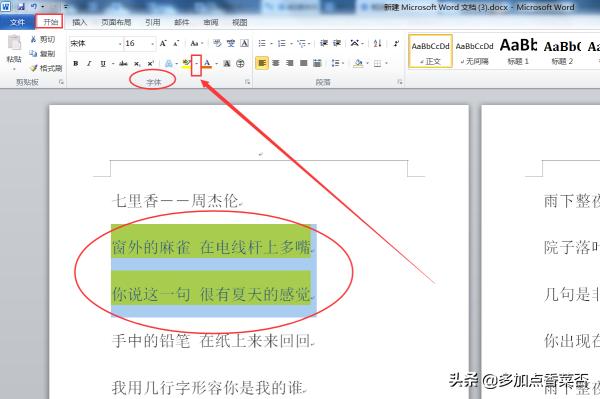Click the Save icon in Quick Access toolbar

[x=21, y=7]
